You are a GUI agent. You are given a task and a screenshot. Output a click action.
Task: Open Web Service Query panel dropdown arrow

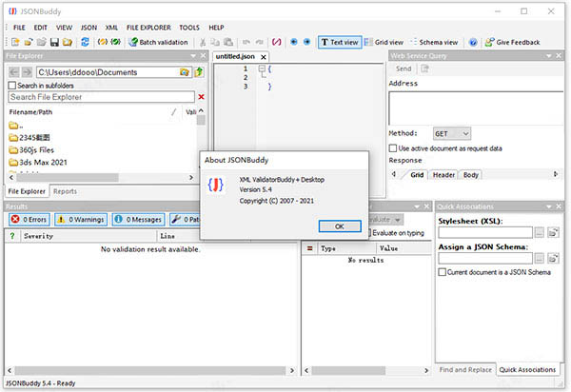(x=549, y=56)
